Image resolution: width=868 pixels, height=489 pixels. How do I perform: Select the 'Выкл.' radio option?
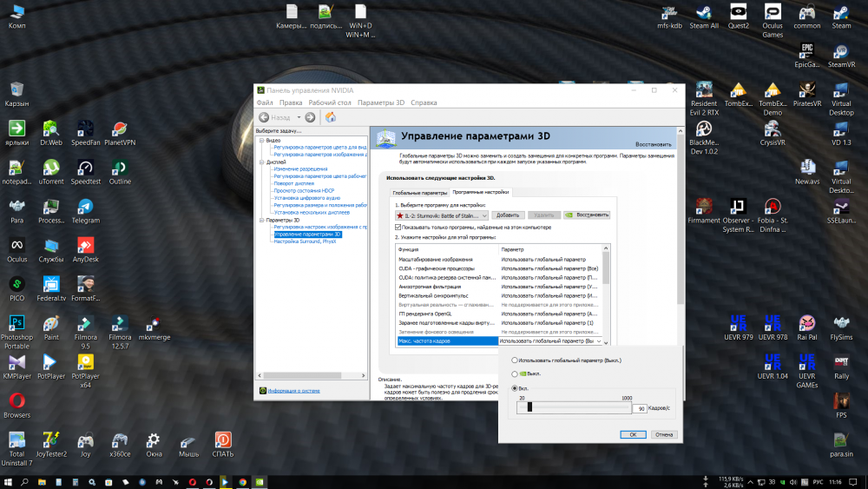515,373
